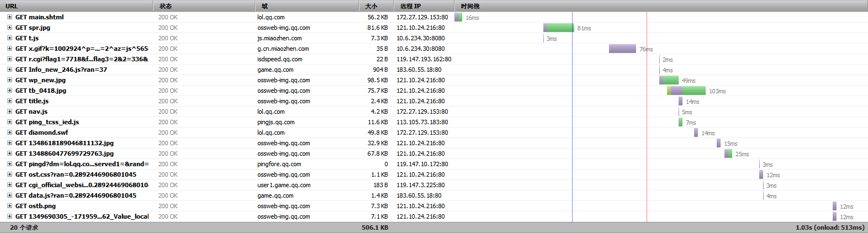
Task: Expand the GET main.shtml request row
Action: point(9,17)
